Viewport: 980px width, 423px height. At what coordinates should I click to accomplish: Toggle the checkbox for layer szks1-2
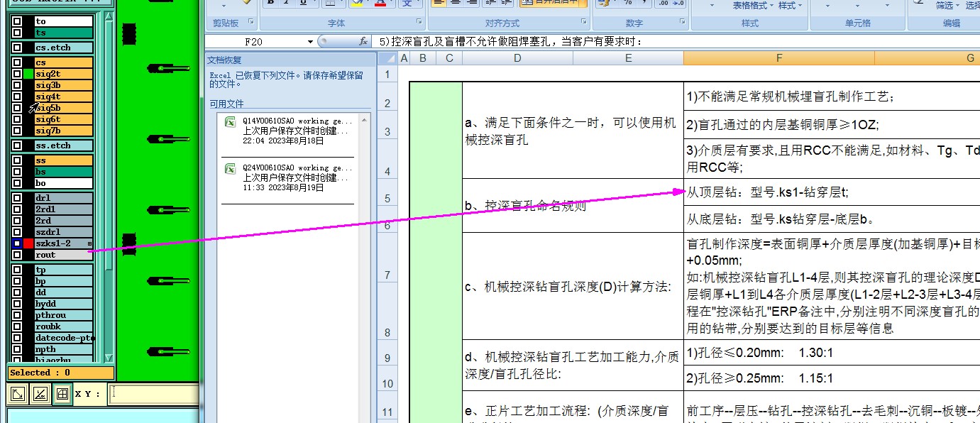pos(17,243)
